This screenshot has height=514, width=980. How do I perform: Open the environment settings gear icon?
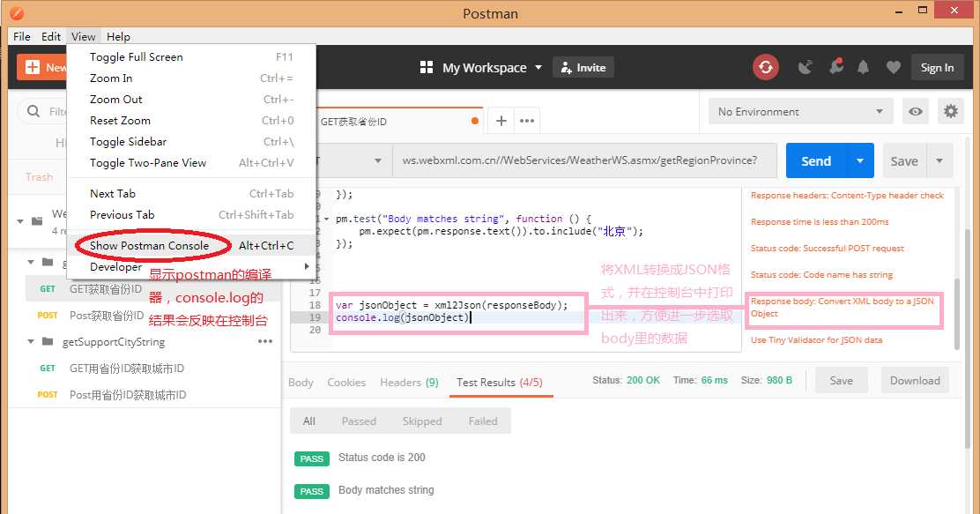pos(951,111)
